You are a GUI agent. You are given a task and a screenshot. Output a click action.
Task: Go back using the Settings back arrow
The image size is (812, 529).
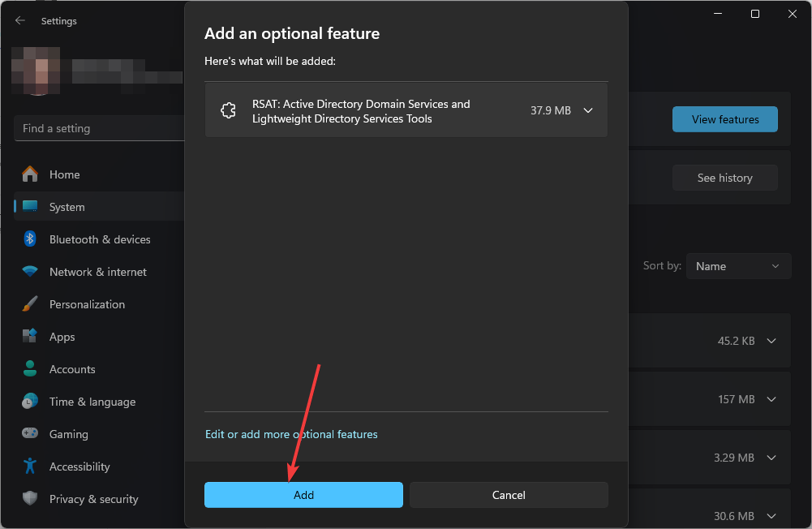click(x=20, y=21)
